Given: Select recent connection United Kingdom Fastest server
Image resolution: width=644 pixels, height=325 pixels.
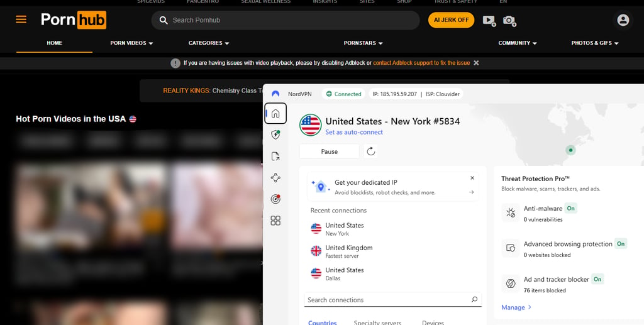Looking at the screenshot, I should [x=341, y=251].
